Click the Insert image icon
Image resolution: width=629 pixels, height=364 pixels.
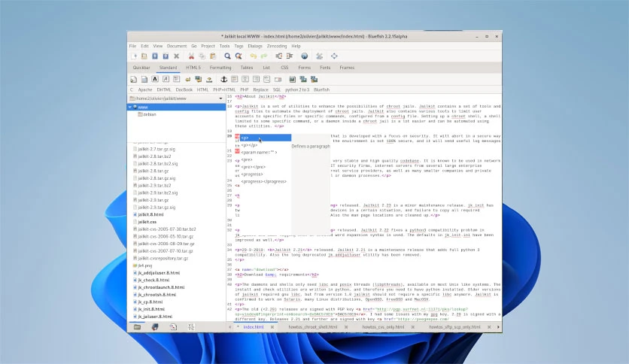tap(293, 80)
